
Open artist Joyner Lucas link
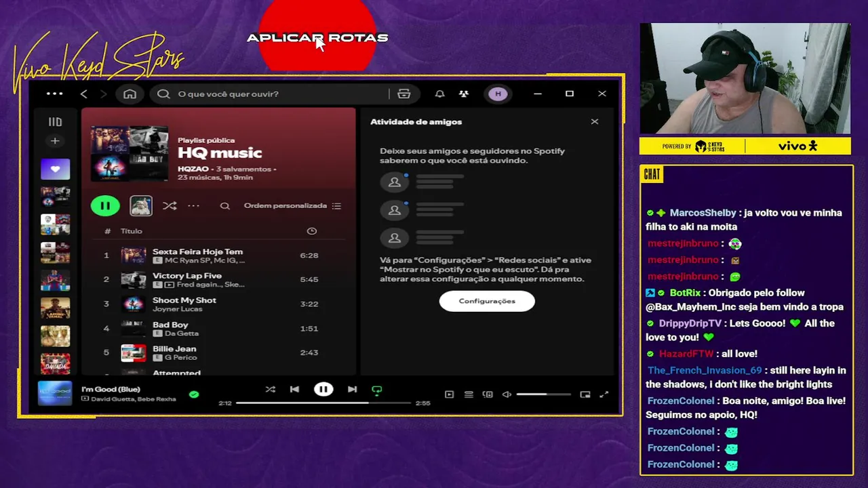coord(178,309)
